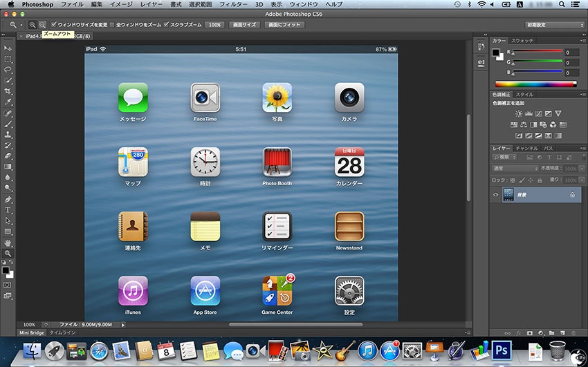Switch to the チャンネル tab
Image resolution: width=588 pixels, height=367 pixels.
click(526, 149)
